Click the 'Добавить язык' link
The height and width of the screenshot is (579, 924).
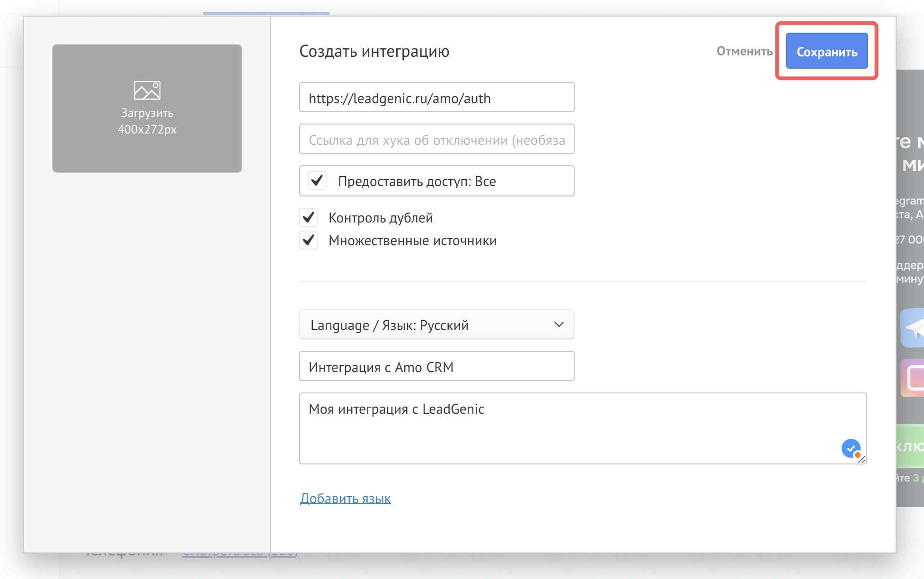(x=346, y=499)
